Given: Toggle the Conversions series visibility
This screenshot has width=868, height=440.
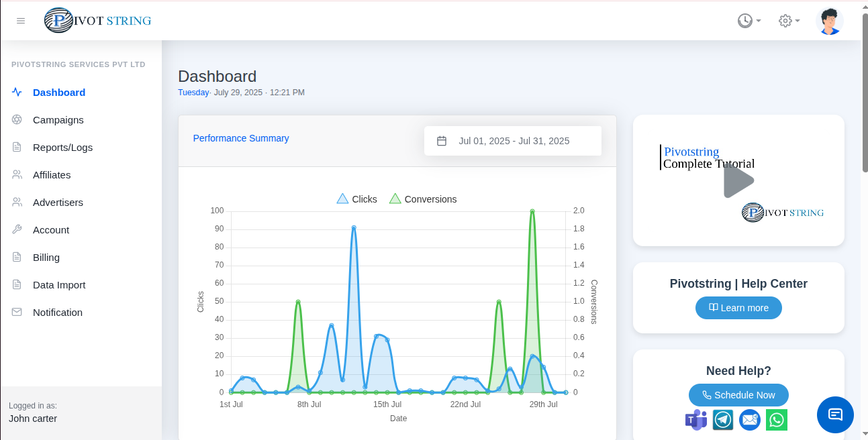Looking at the screenshot, I should [x=423, y=199].
